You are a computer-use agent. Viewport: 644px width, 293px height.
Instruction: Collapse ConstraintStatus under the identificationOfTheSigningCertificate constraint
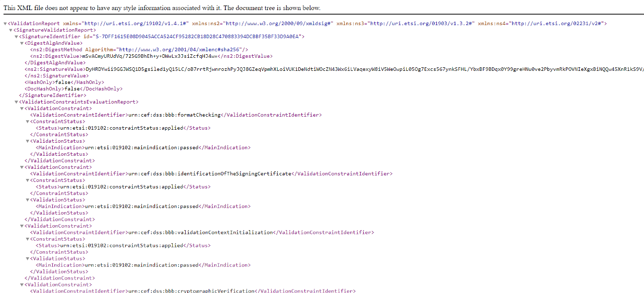point(28,180)
